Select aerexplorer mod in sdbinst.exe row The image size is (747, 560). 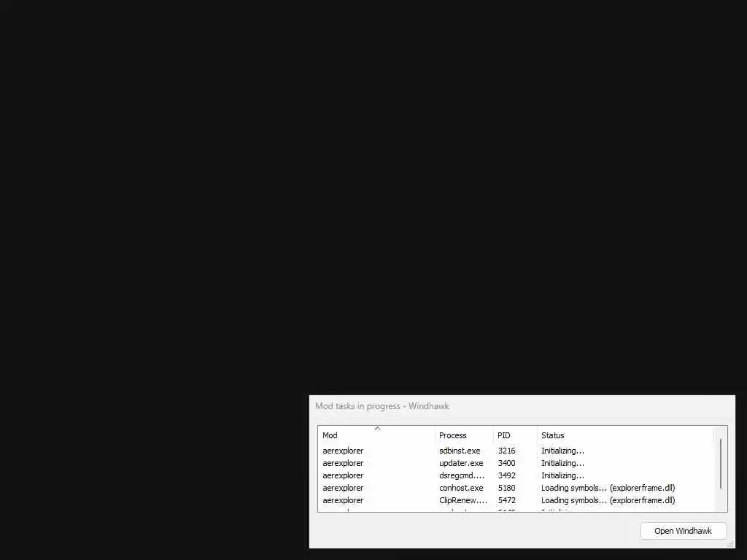pyautogui.click(x=343, y=451)
